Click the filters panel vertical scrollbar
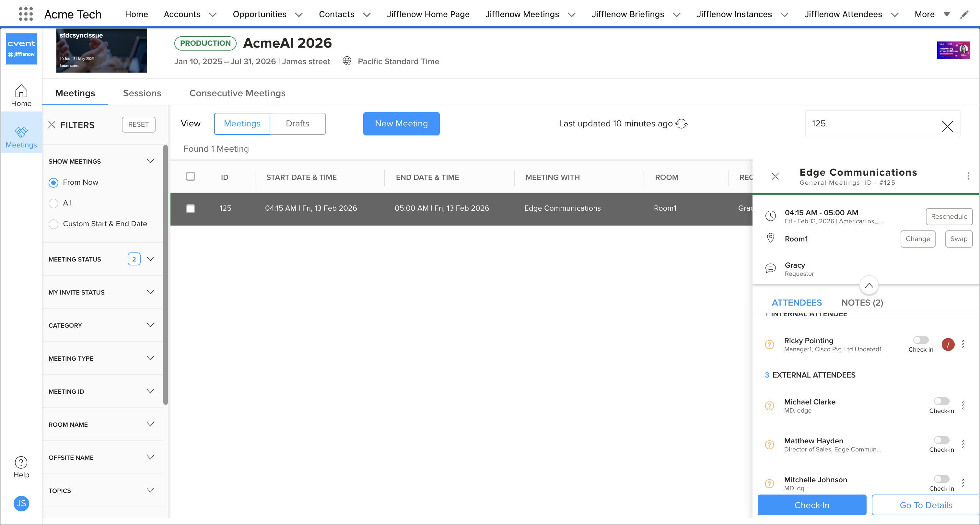 166,274
